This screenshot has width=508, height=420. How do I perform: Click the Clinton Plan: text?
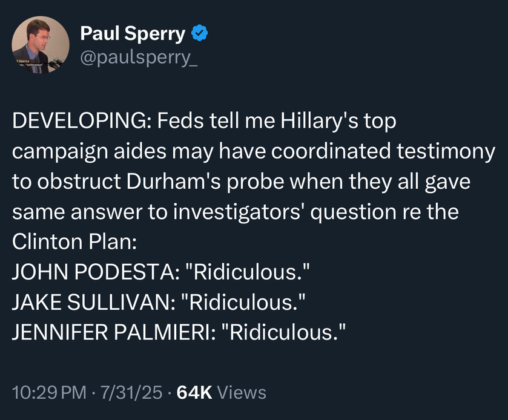[x=74, y=242]
